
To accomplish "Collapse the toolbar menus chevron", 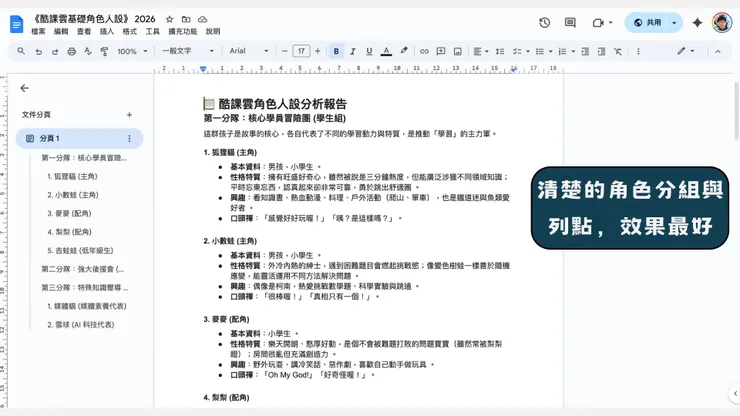I will pos(718,51).
